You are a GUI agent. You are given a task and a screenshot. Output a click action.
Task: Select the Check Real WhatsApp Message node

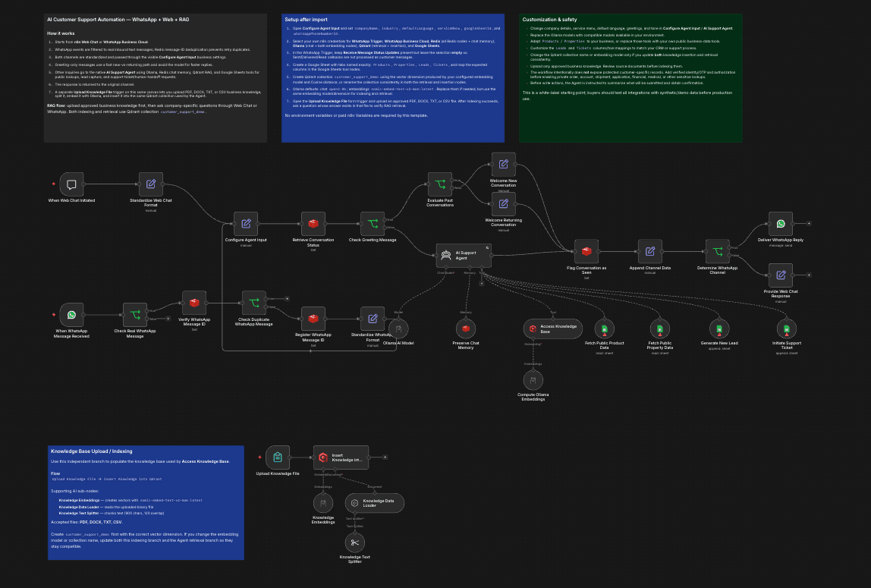135,315
